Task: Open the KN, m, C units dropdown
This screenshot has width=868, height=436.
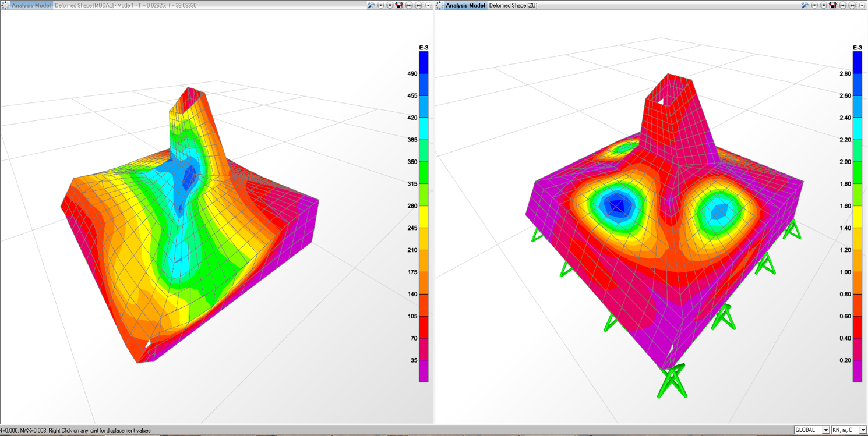Action: (863, 430)
